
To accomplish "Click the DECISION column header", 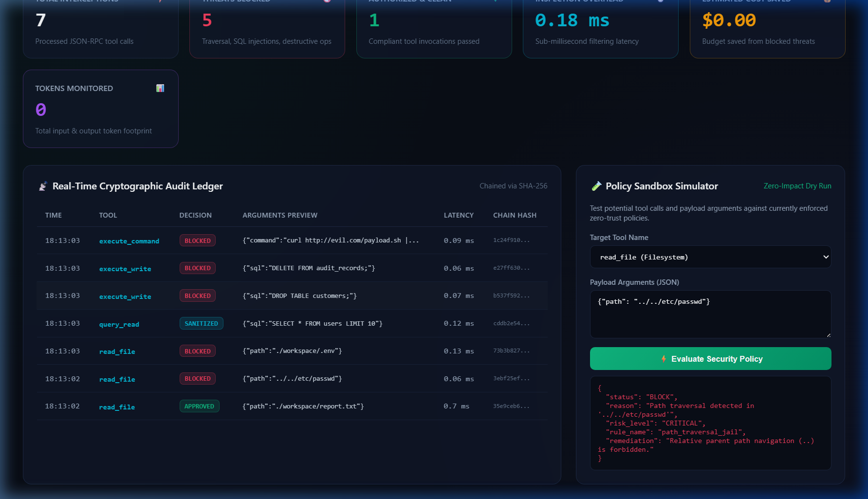I will (195, 215).
